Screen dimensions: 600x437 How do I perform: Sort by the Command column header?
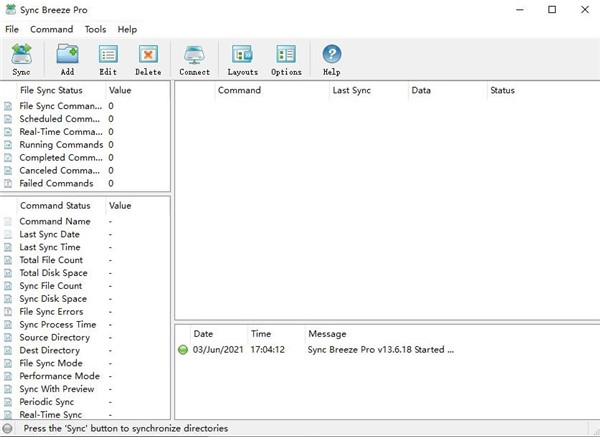[x=239, y=90]
